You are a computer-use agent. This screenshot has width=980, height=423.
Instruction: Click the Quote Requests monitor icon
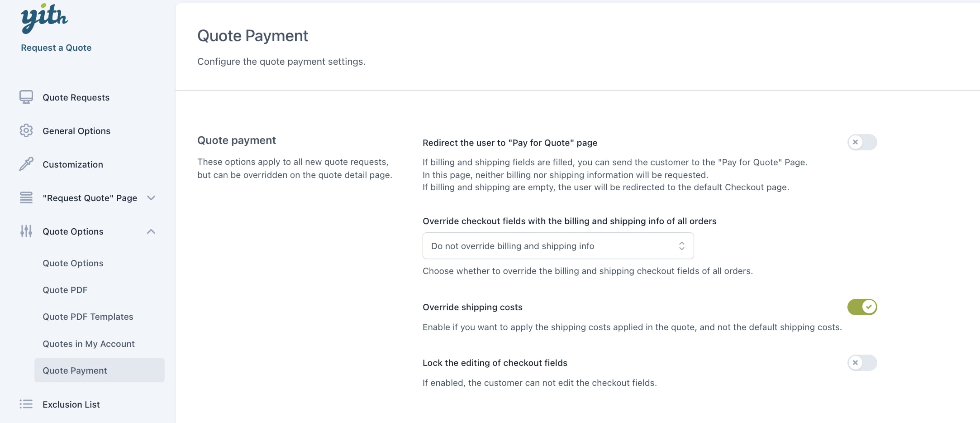(26, 97)
